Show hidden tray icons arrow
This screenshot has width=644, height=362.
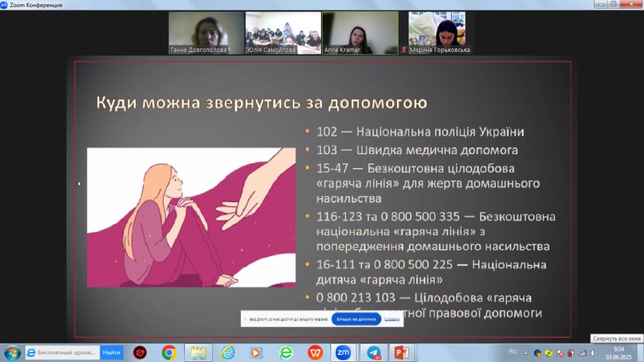[x=526, y=353]
